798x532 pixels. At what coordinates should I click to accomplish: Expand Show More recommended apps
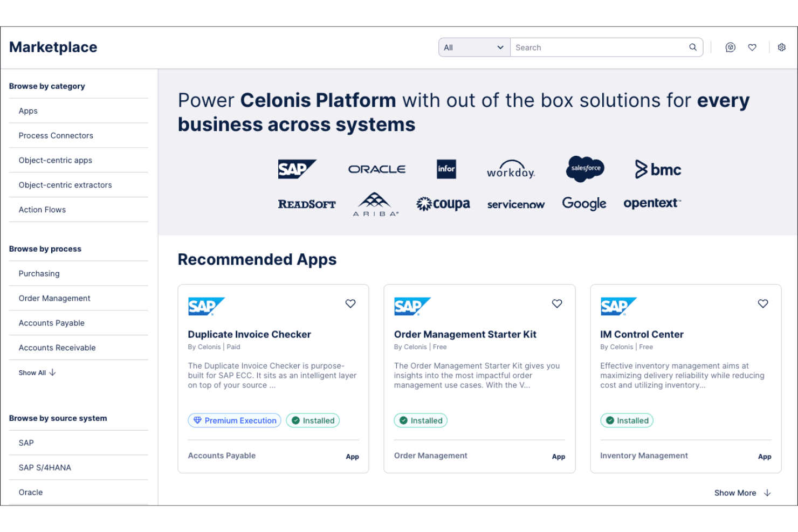(742, 493)
